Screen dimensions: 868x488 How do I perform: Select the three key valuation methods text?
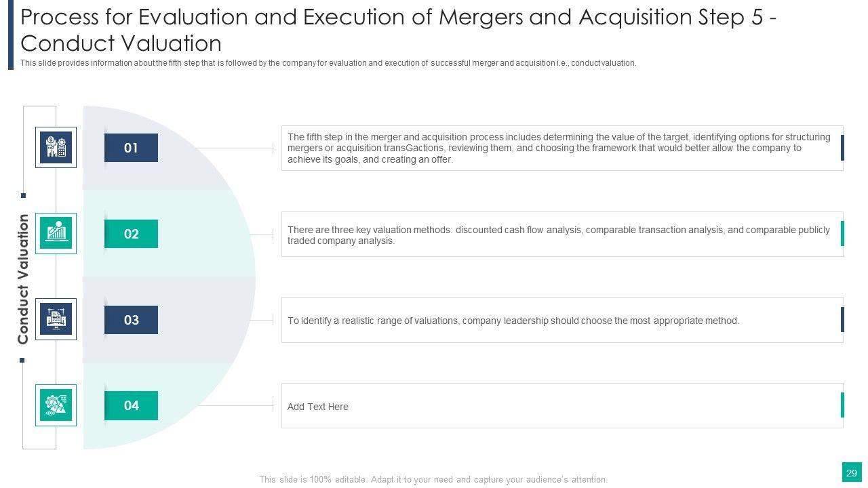559,235
